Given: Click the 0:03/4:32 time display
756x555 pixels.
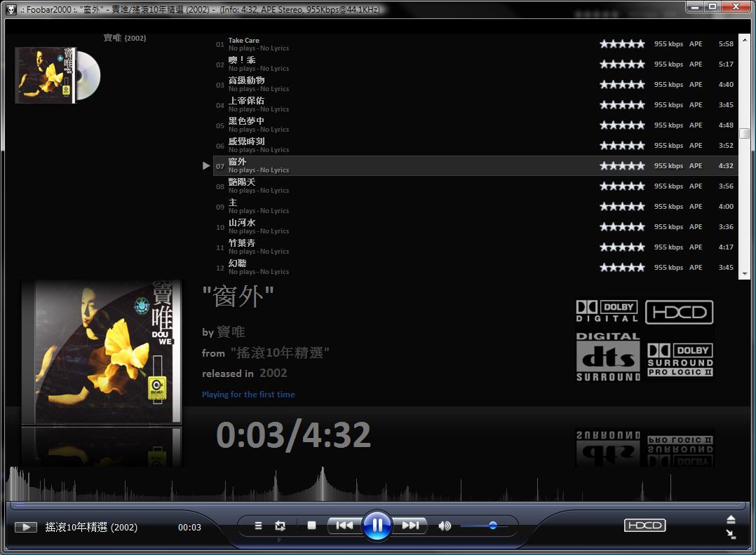Looking at the screenshot, I should point(294,434).
